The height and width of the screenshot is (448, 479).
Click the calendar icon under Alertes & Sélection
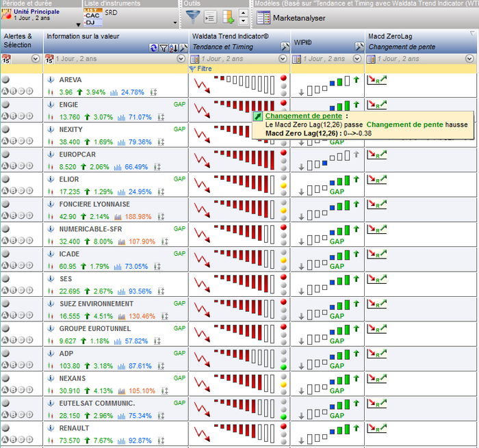point(6,59)
